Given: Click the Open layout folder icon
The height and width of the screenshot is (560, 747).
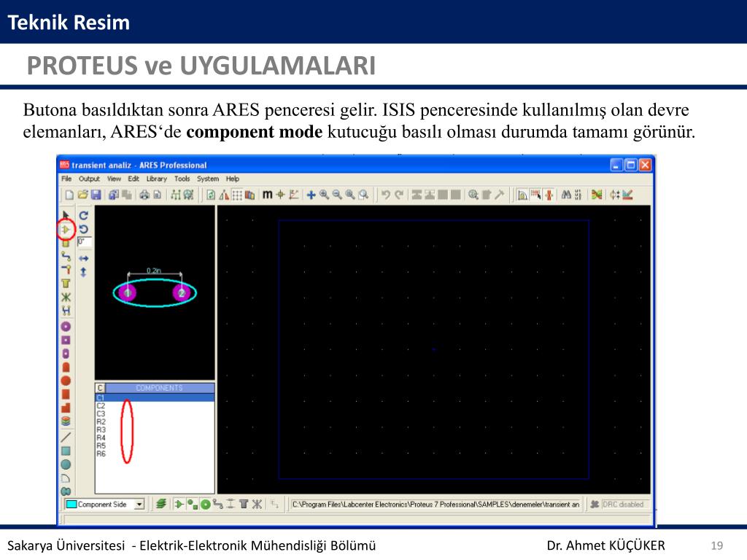Looking at the screenshot, I should tap(83, 195).
